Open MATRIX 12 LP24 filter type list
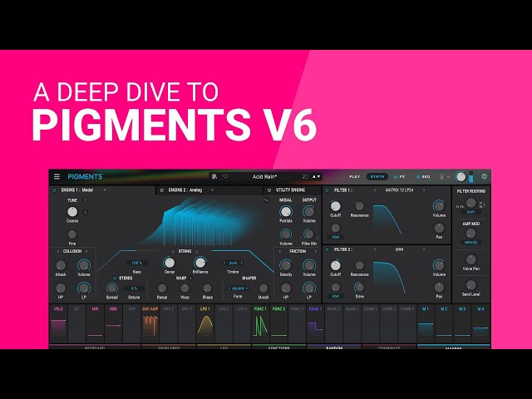532x399 pixels. click(399, 190)
